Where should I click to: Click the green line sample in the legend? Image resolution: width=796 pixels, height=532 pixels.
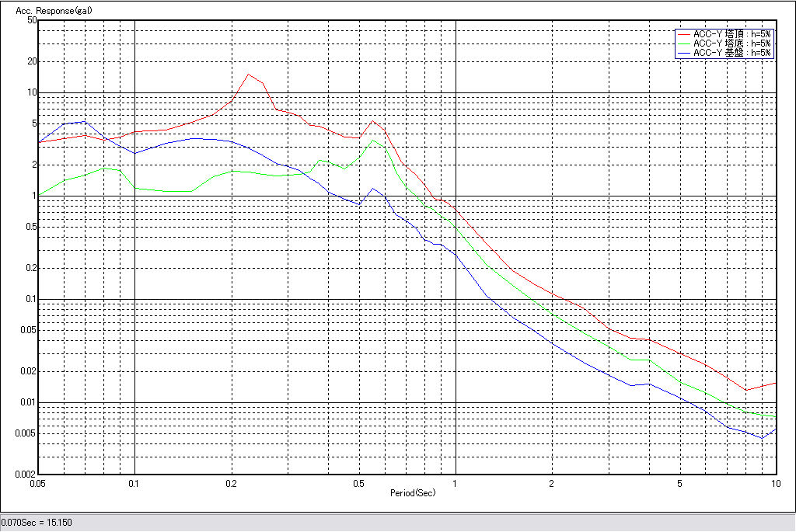[684, 43]
